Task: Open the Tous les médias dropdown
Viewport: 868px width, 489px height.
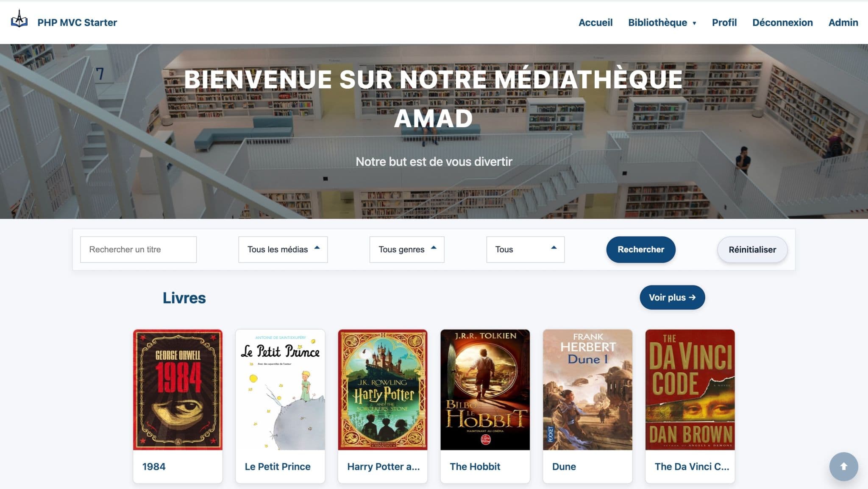Action: (282, 249)
